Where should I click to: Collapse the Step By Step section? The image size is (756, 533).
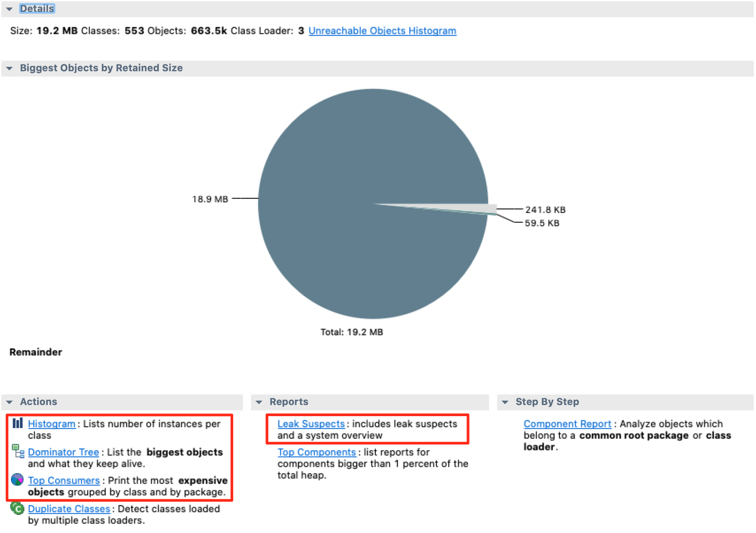click(505, 402)
